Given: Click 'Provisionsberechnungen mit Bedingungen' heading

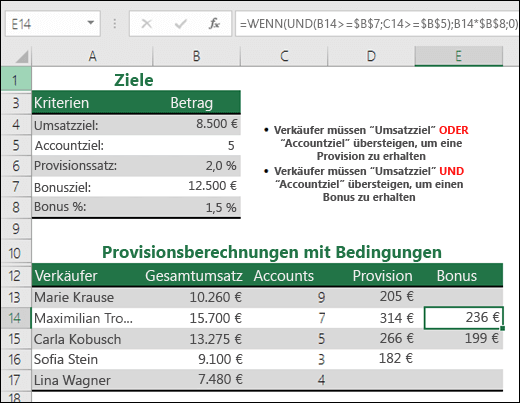Looking at the screenshot, I should (x=272, y=252).
